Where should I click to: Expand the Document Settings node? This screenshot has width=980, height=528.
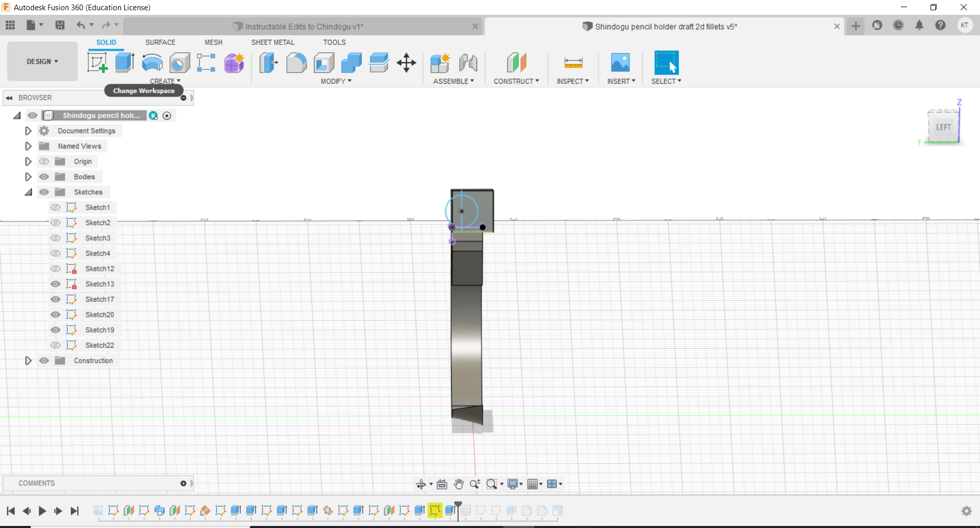[x=28, y=131]
